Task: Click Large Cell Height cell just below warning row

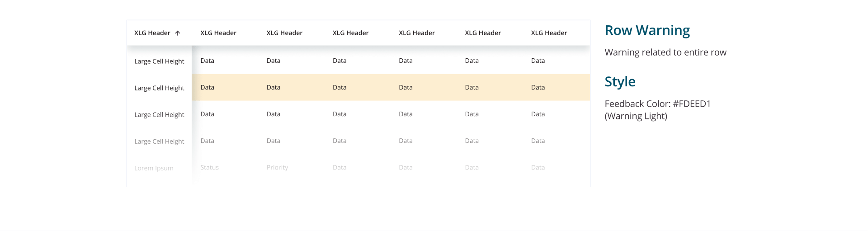Action: point(159,115)
